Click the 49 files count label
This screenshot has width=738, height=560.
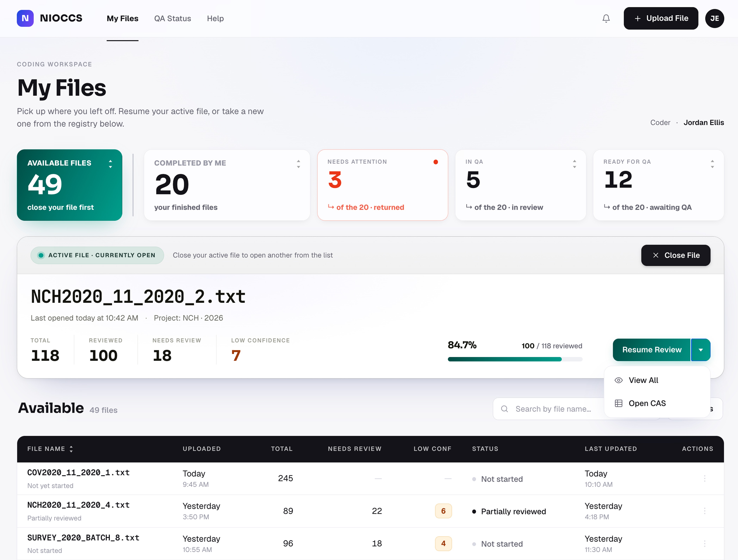(x=103, y=410)
